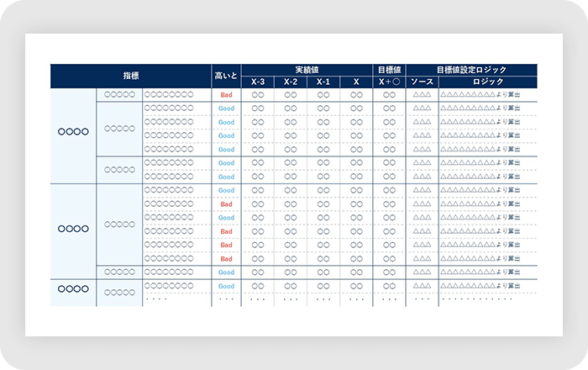Click the Bad label in first data row
The width and height of the screenshot is (588, 370).
226,95
